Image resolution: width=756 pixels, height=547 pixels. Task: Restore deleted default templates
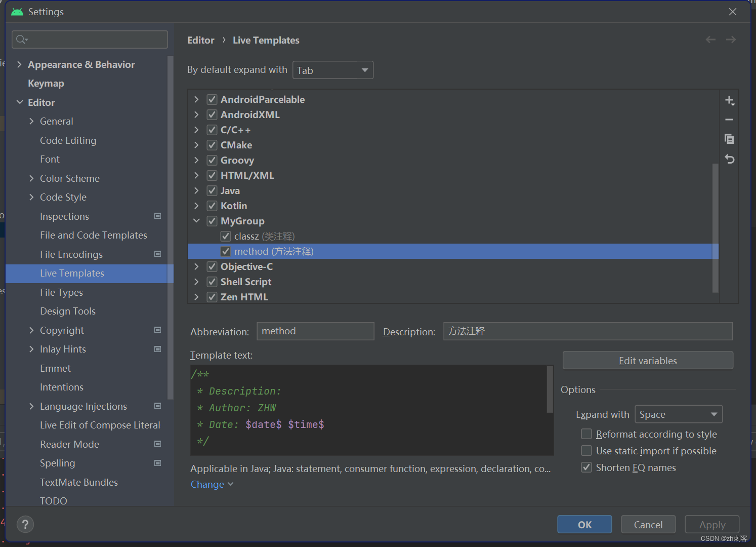729,159
